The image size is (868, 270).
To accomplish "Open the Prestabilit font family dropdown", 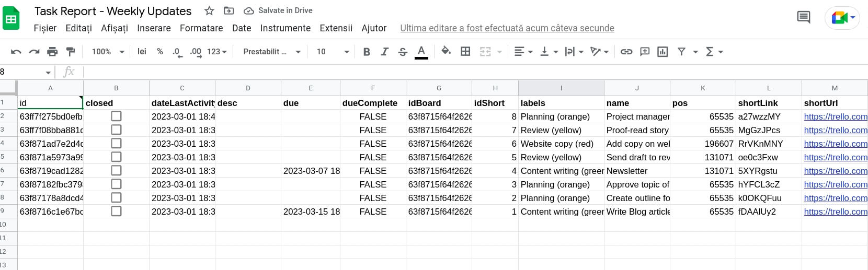I will [272, 52].
